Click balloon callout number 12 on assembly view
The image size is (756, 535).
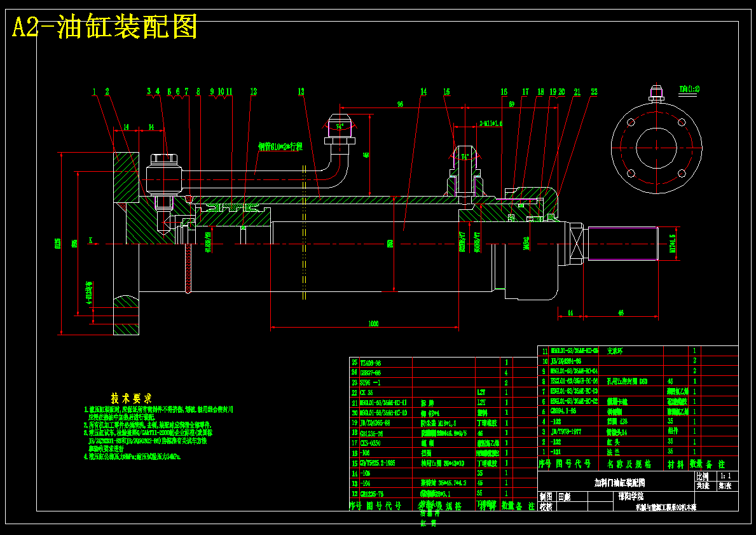point(254,91)
